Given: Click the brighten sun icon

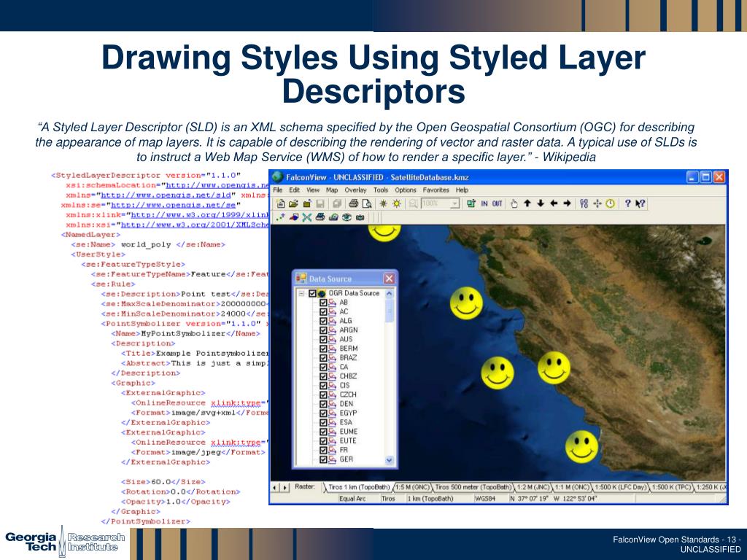Looking at the screenshot, I should point(397,204).
